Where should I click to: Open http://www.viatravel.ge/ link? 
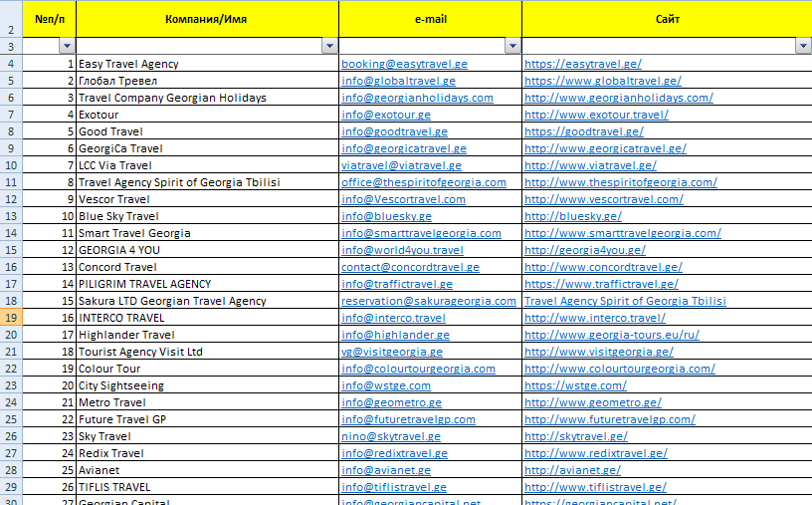pos(590,165)
